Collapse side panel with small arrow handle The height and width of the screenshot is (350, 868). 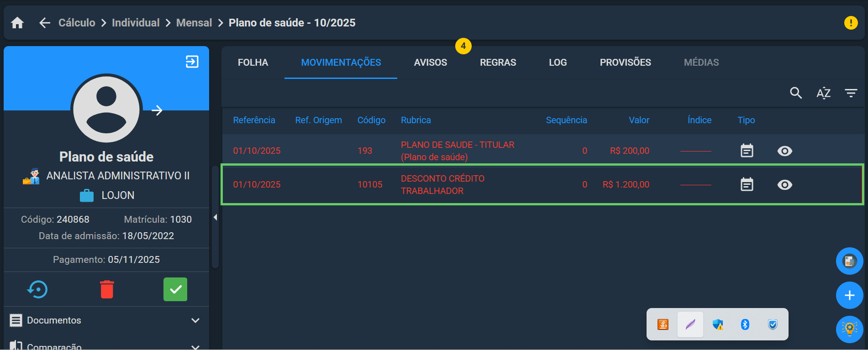(215, 217)
